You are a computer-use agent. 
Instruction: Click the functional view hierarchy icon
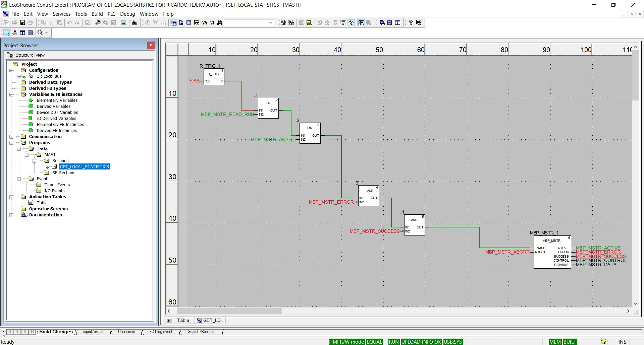coord(15,32)
